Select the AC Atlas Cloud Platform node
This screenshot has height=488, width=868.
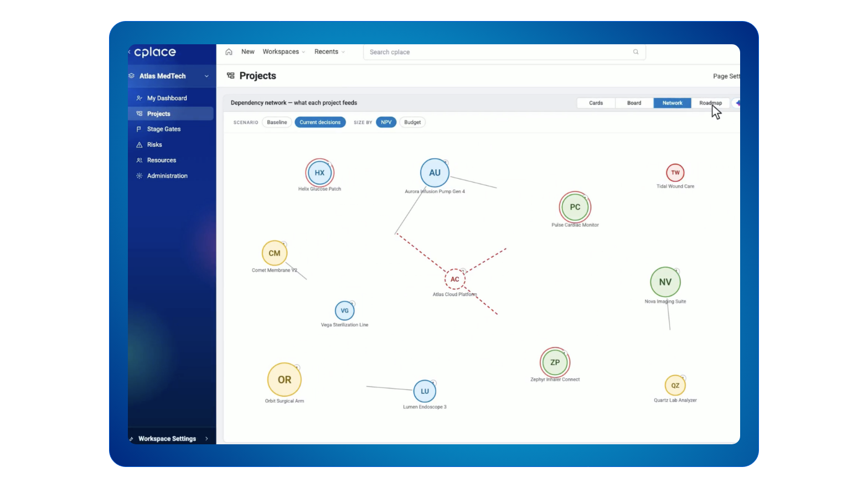coord(455,279)
